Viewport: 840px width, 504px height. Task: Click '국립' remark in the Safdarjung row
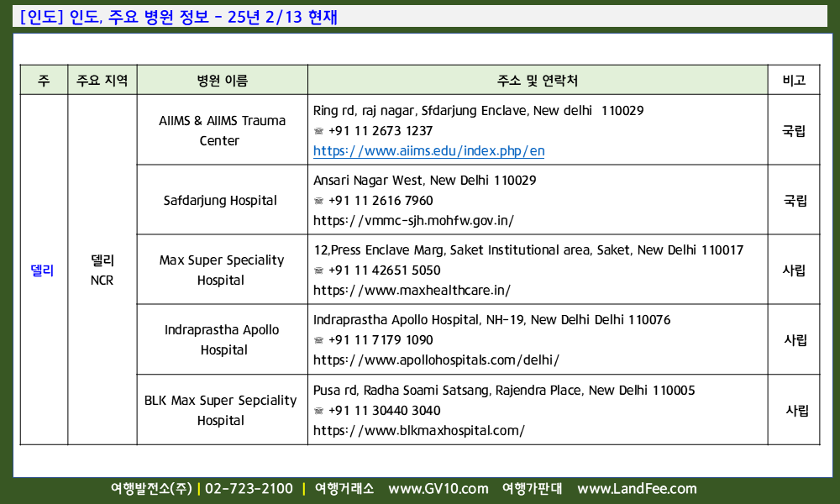pyautogui.click(x=795, y=201)
